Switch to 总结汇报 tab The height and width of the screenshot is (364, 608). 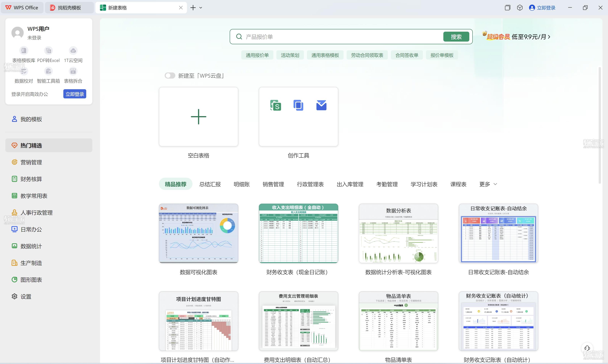pyautogui.click(x=210, y=184)
